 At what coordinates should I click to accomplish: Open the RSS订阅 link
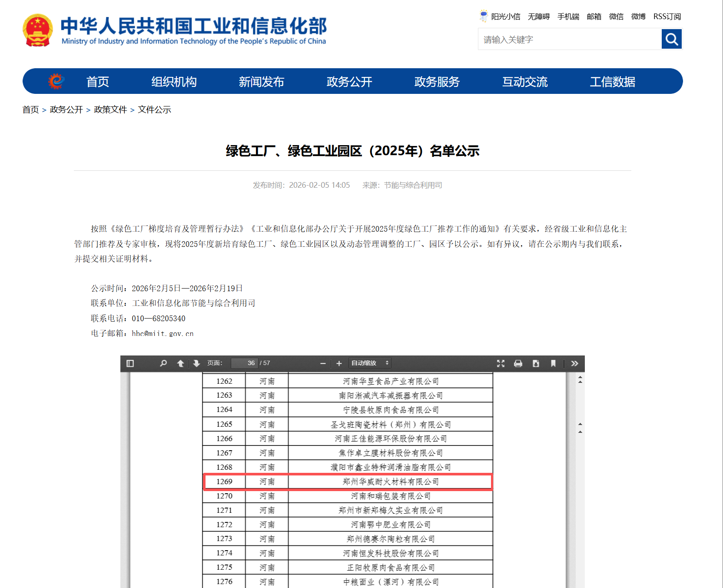point(667,17)
